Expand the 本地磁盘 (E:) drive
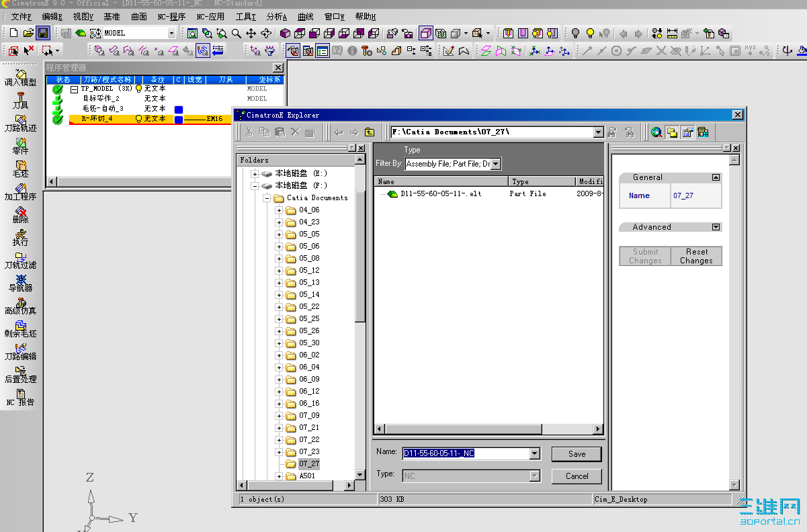807x532 pixels. 255,174
